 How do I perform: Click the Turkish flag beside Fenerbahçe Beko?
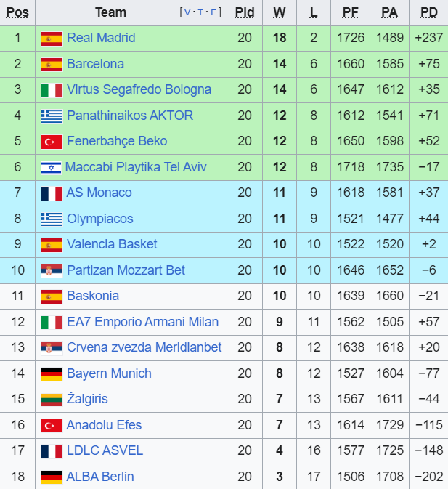(x=52, y=142)
